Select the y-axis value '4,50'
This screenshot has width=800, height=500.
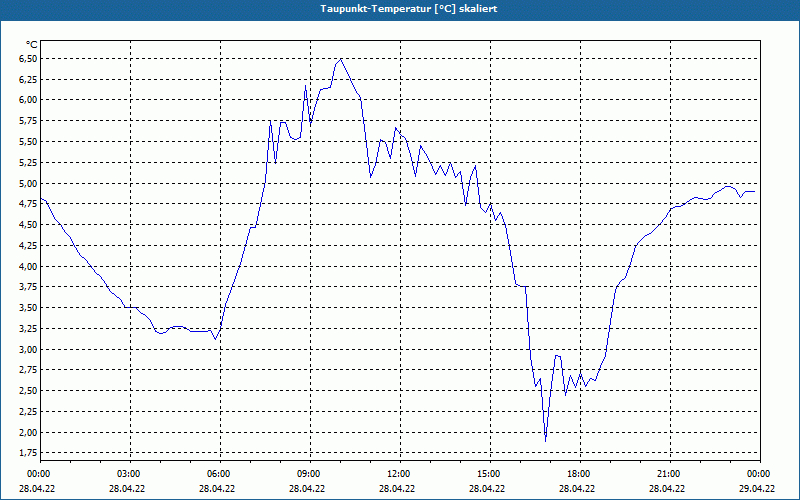click(28, 225)
